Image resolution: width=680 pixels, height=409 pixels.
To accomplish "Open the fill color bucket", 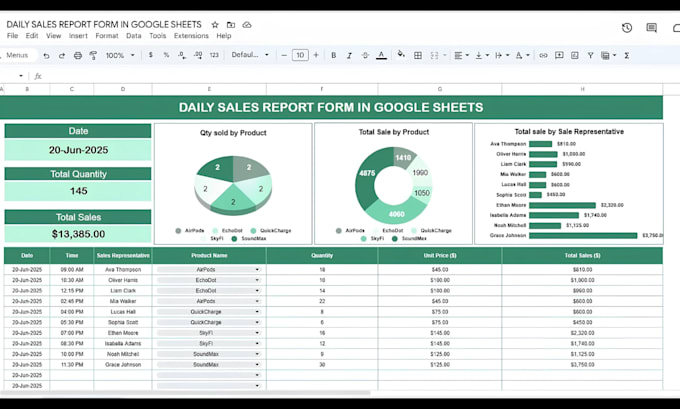I will 401,55.
